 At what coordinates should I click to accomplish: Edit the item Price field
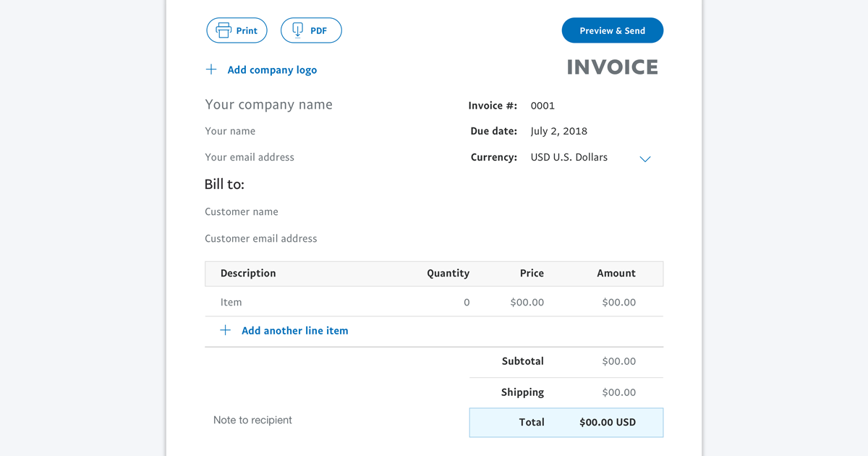[527, 302]
